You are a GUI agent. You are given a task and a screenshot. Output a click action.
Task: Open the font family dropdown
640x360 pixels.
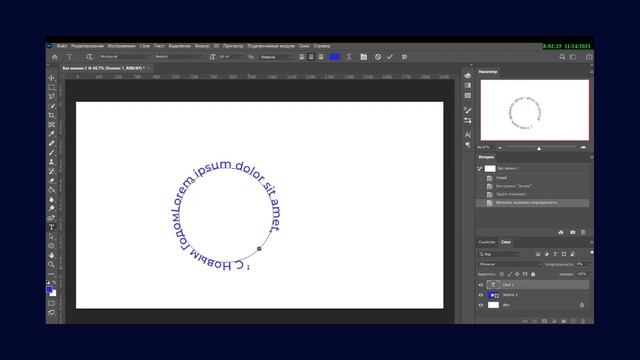(x=124, y=57)
